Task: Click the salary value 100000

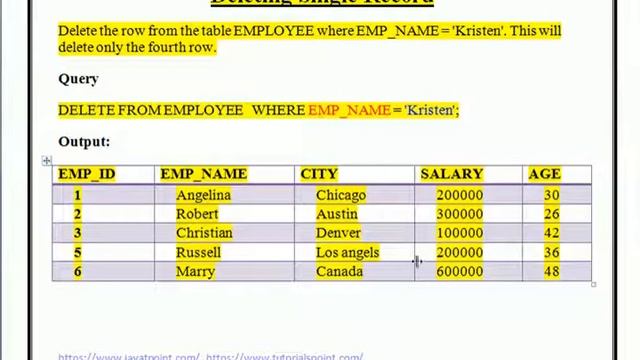Action: pos(460,233)
